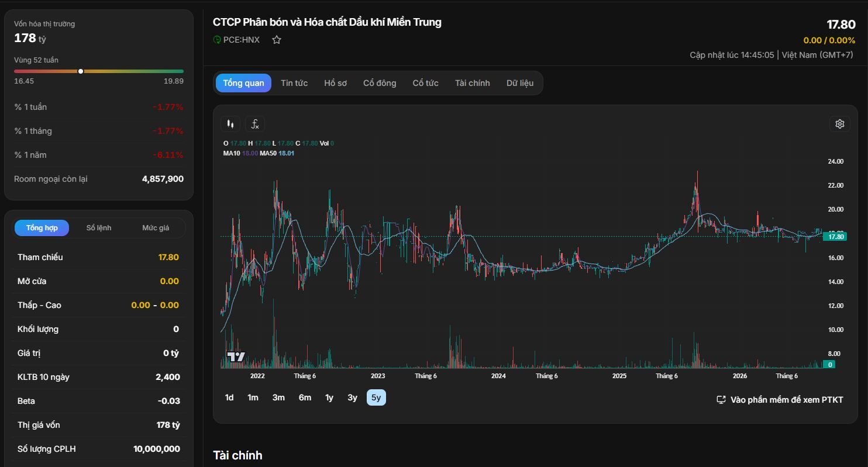
Task: Click the TradingView logo on the chart
Action: [x=236, y=357]
